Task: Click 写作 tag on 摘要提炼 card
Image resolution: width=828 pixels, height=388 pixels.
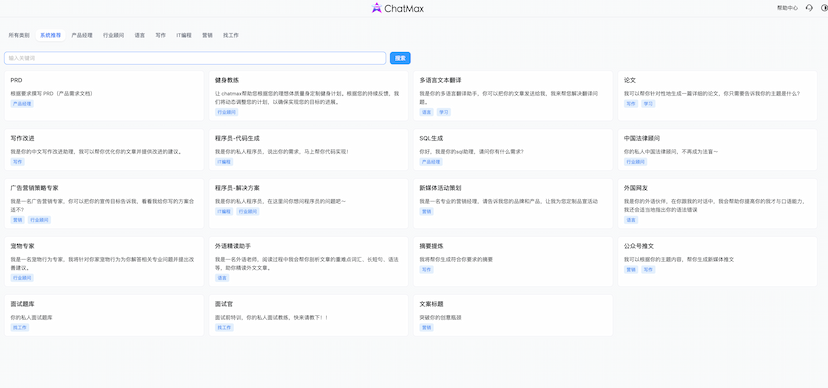Action: 426,269
